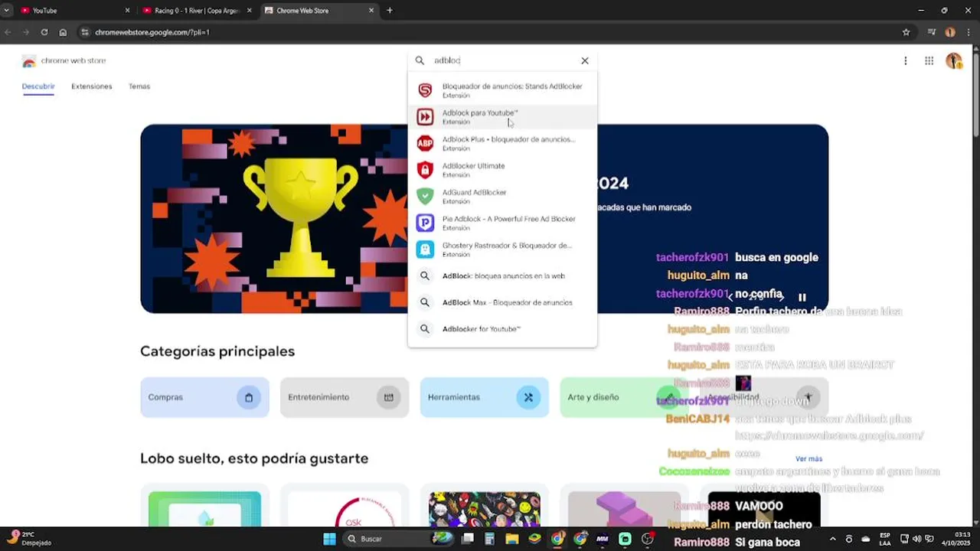Screen dimensions: 980x551
Task: Open the Herramientas category
Action: [485, 397]
